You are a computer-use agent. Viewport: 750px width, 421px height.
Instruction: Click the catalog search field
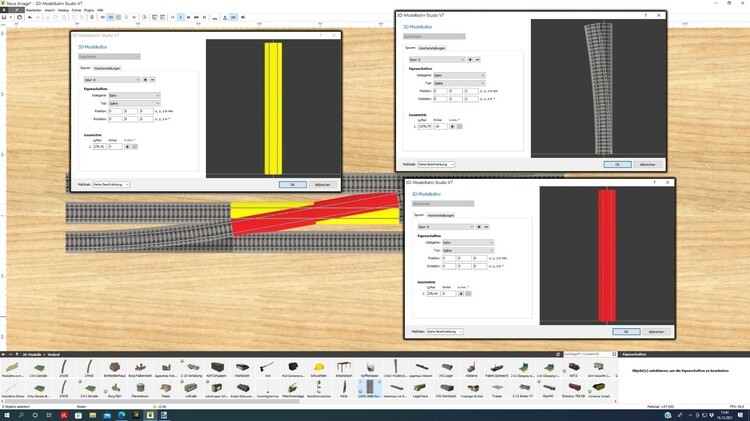[x=587, y=355]
